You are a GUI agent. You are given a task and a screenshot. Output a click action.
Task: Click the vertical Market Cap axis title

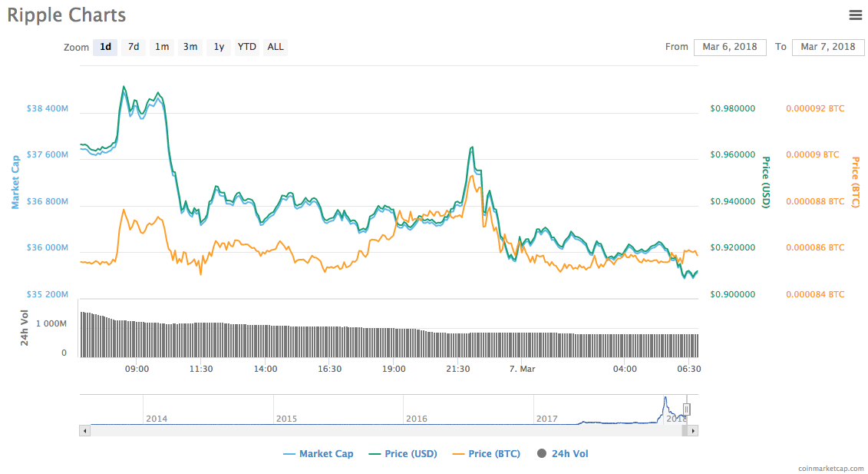click(x=15, y=182)
